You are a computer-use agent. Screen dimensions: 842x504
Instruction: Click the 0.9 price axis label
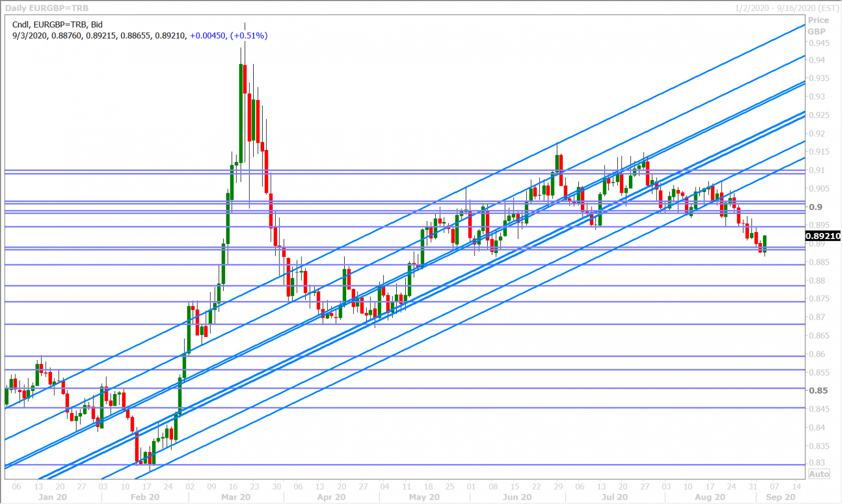[816, 207]
